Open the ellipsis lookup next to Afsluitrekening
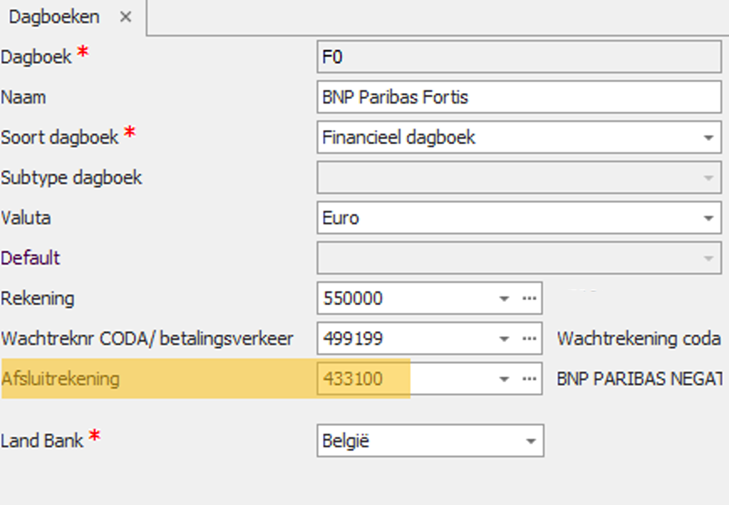Screen dimensions: 729x505 click(530, 379)
